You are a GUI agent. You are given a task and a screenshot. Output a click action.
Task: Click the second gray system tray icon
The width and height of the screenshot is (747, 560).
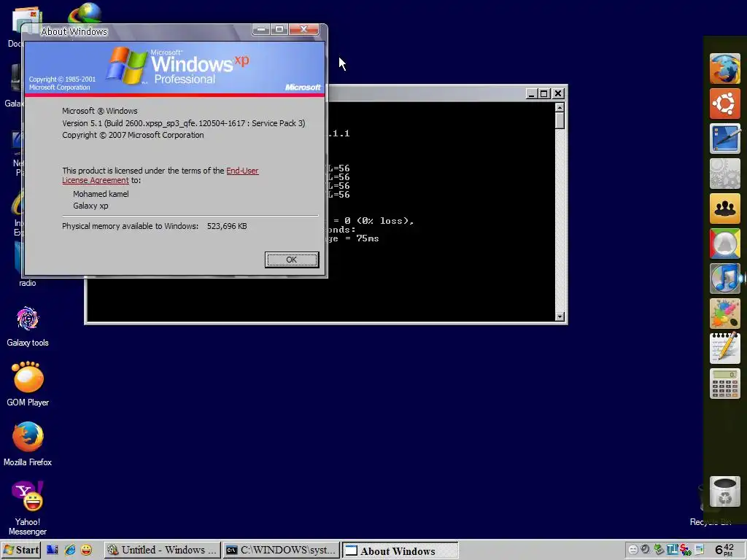pos(645,550)
